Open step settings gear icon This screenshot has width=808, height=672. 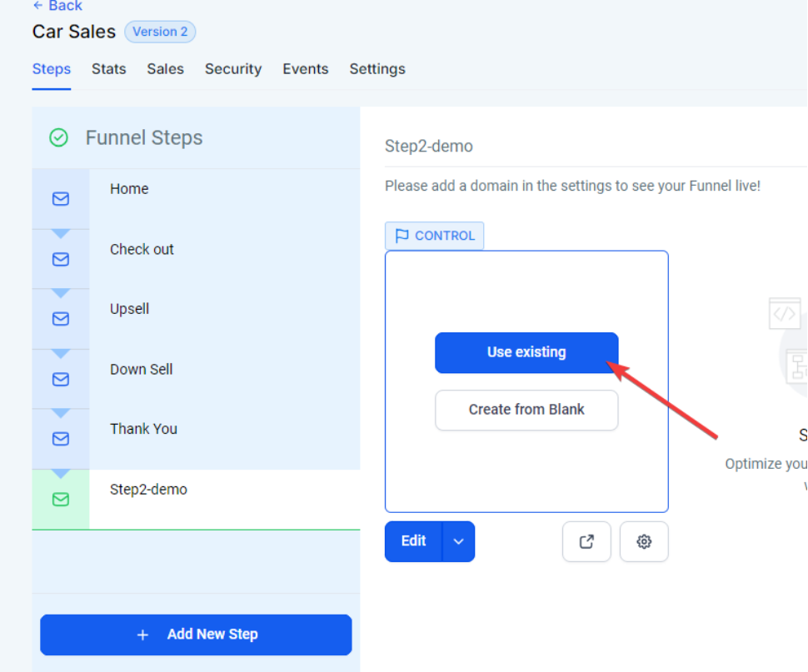coord(644,541)
